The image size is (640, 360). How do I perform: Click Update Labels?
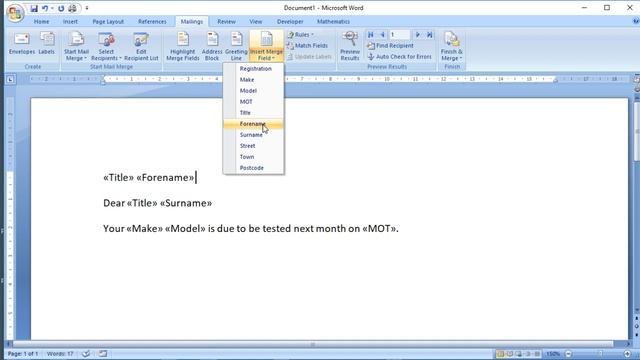point(309,57)
